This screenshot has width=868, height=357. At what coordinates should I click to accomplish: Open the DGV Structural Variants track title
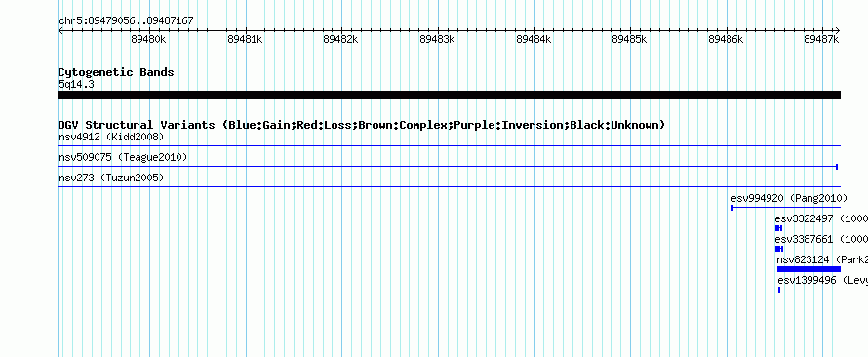click(361, 125)
